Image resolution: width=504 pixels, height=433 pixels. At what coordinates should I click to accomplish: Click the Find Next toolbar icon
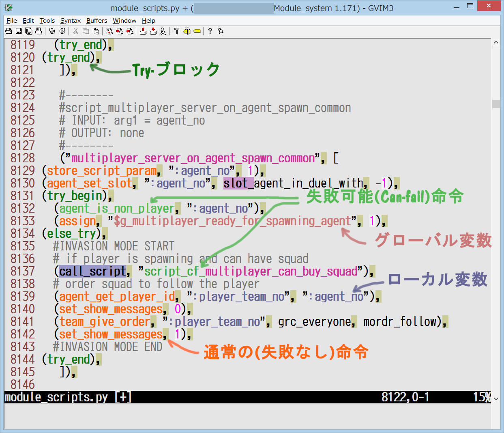[x=120, y=31]
